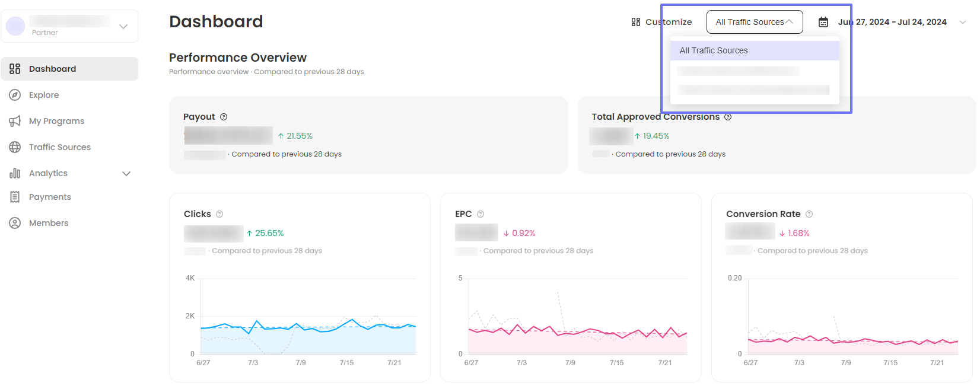This screenshot has width=980, height=386.
Task: Click the My Programs megaphone icon
Action: 15,121
